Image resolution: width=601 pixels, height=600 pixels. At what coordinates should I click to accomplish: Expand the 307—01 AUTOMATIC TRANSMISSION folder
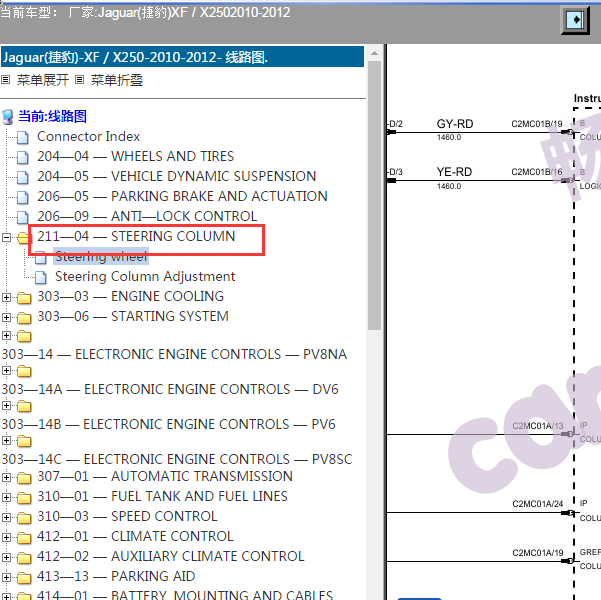[x=6, y=477]
